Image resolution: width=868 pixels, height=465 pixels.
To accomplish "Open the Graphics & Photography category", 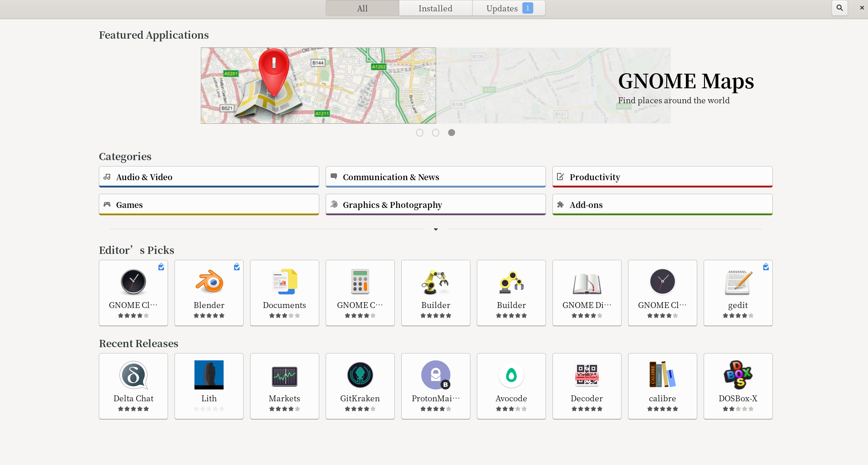I will [x=435, y=205].
